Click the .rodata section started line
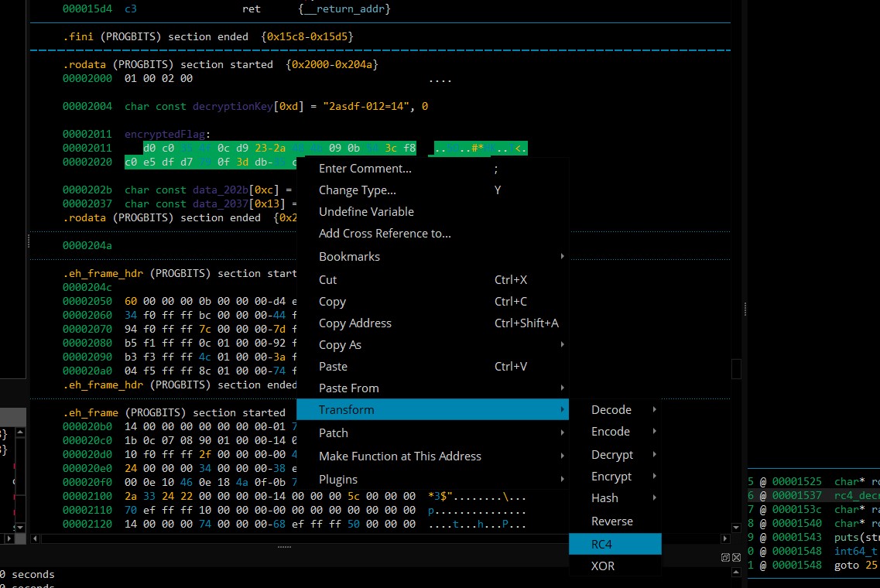Image resolution: width=880 pixels, height=588 pixels. tap(221, 64)
